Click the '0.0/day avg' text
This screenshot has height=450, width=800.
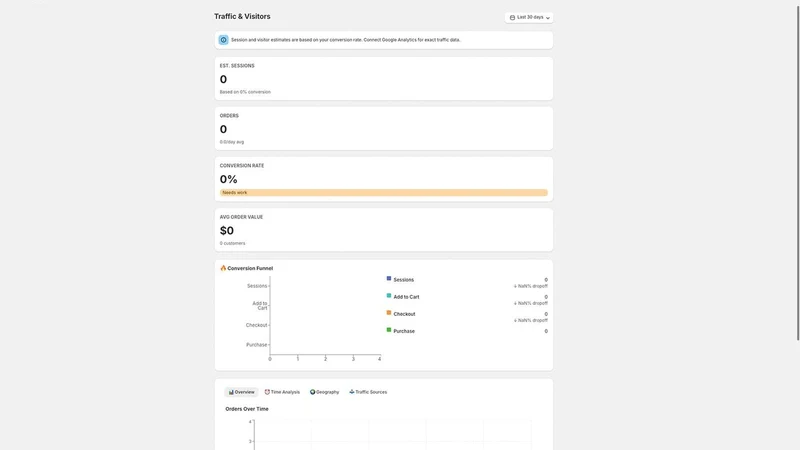coord(232,142)
